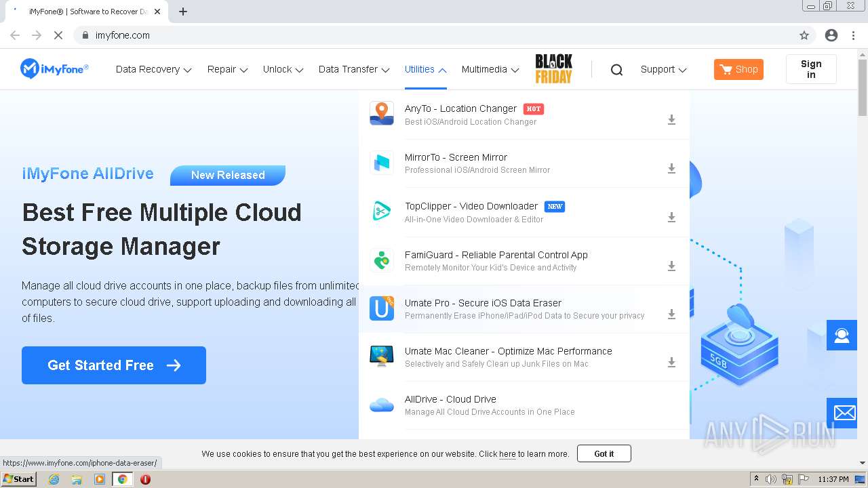Click the MirrorTo app icon
The width and height of the screenshot is (868, 488).
pos(382,162)
